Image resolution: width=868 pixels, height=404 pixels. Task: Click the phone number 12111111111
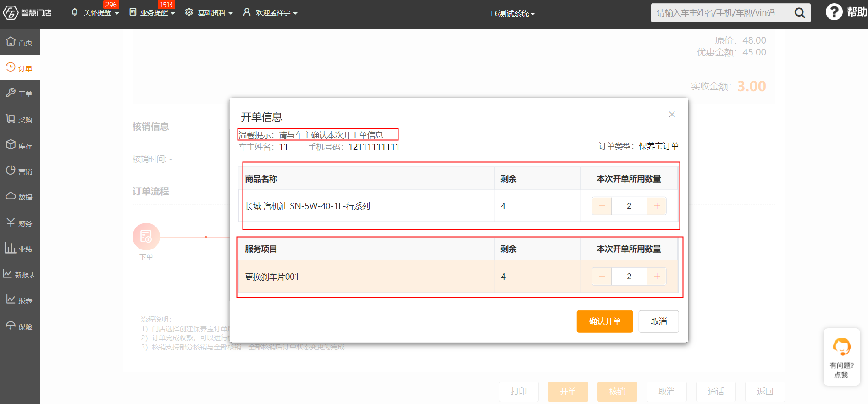point(374,147)
